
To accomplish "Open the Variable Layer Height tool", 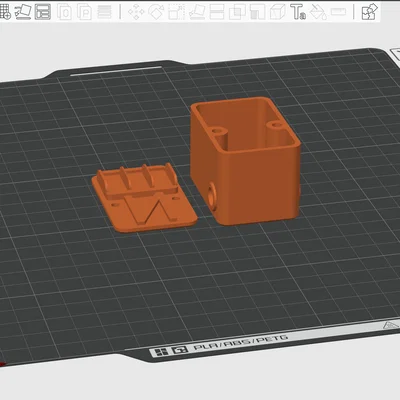I will (104, 12).
